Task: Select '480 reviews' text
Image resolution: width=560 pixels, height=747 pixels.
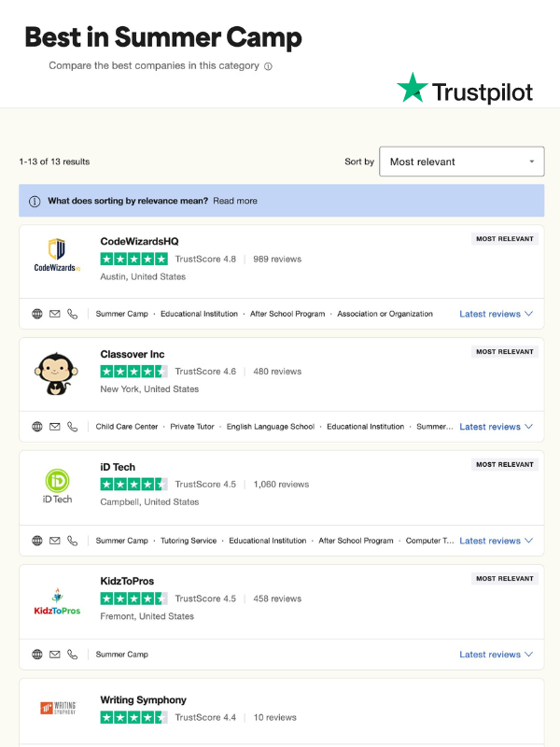Action: click(277, 372)
